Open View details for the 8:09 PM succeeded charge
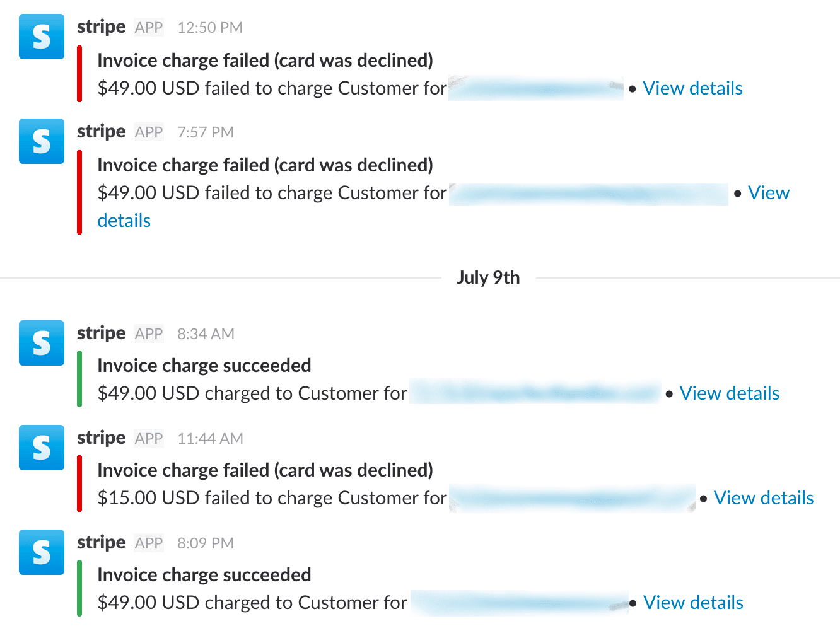840x638 pixels. coord(694,602)
